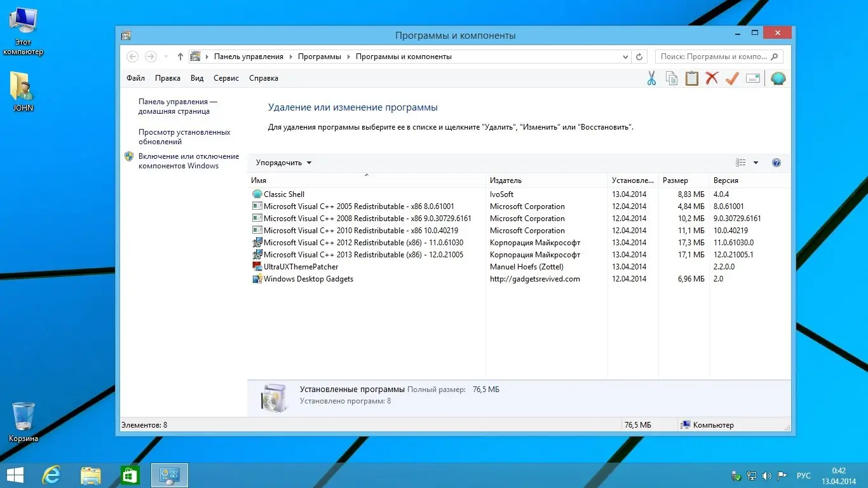Click the Refresh button in the address bar
The image size is (868, 488).
(640, 57)
